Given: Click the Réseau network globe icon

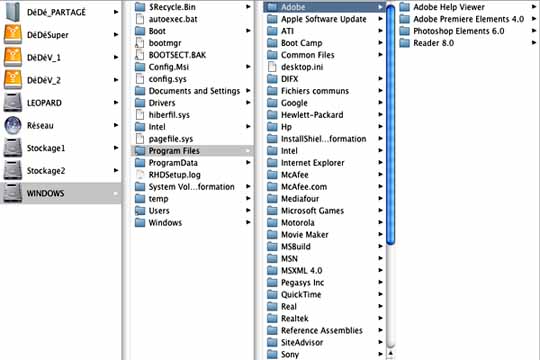Looking at the screenshot, I should (13, 125).
